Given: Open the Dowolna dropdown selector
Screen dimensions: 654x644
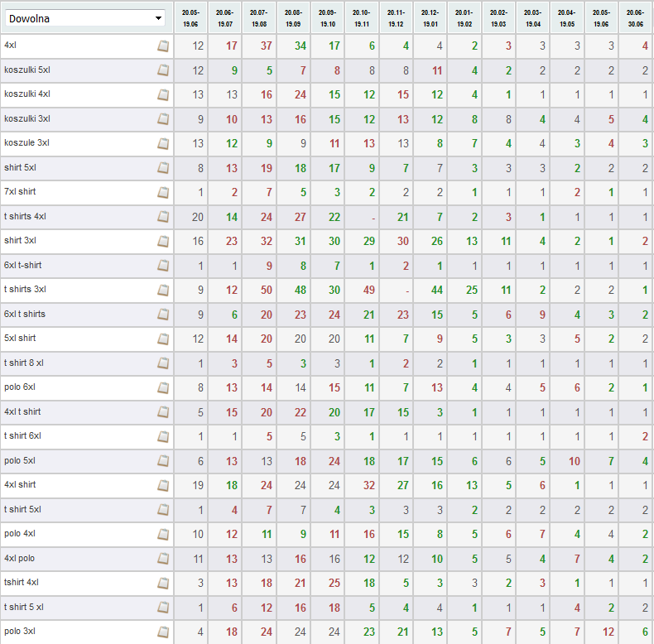Looking at the screenshot, I should click(x=85, y=18).
